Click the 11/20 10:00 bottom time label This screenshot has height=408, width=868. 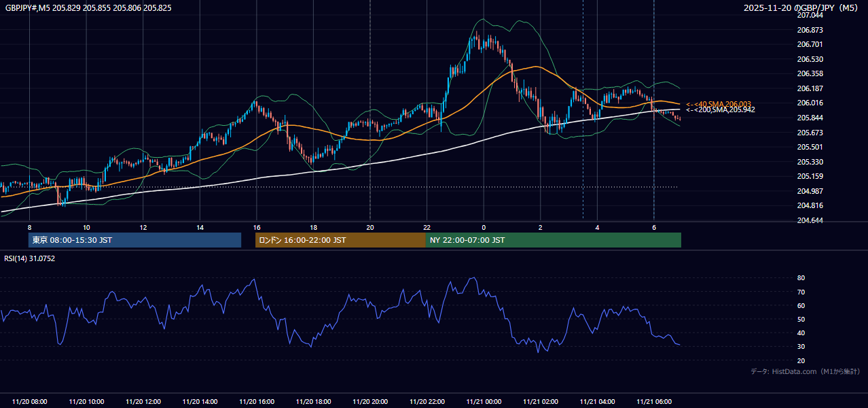[86, 402]
